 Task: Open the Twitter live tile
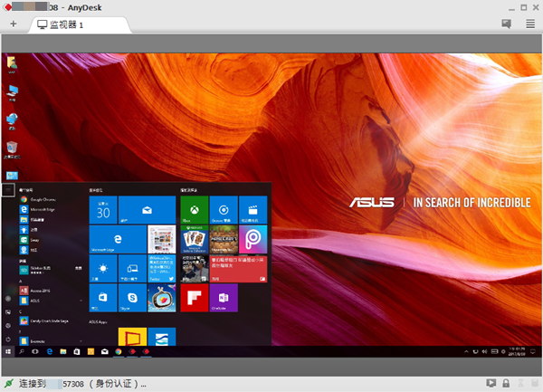(162, 268)
